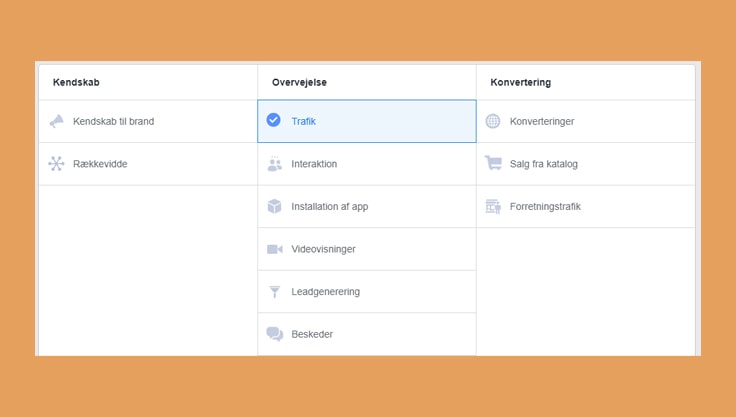Click the video camera icon

click(x=275, y=249)
